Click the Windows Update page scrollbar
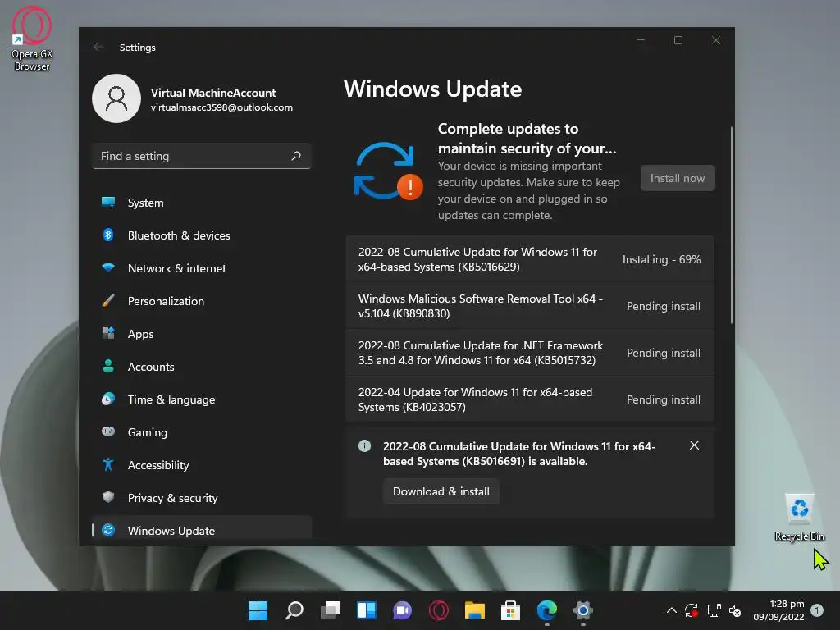 click(x=731, y=225)
